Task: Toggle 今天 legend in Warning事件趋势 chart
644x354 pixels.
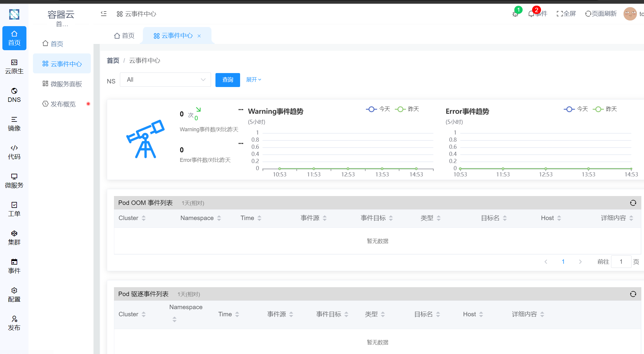Action: click(x=378, y=109)
